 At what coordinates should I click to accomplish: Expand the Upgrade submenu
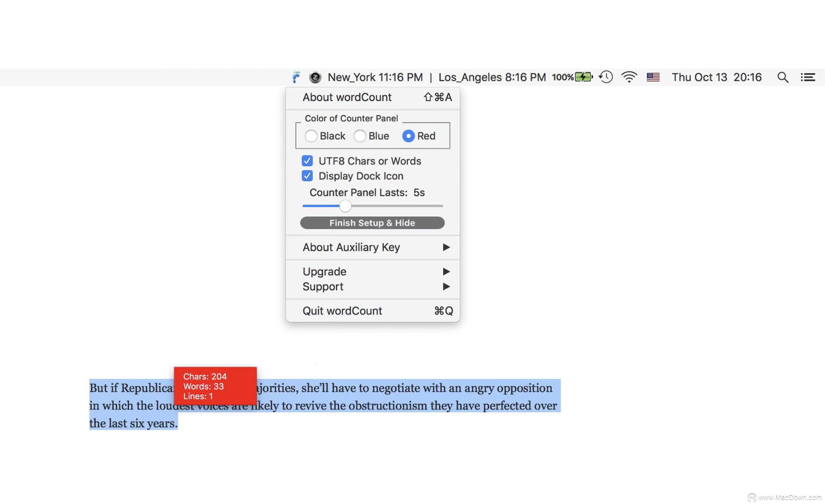coord(373,272)
